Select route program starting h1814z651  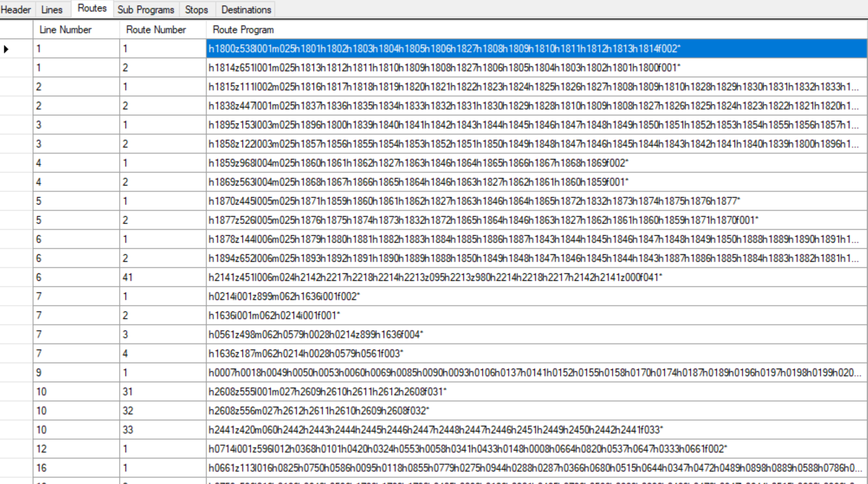[537, 68]
